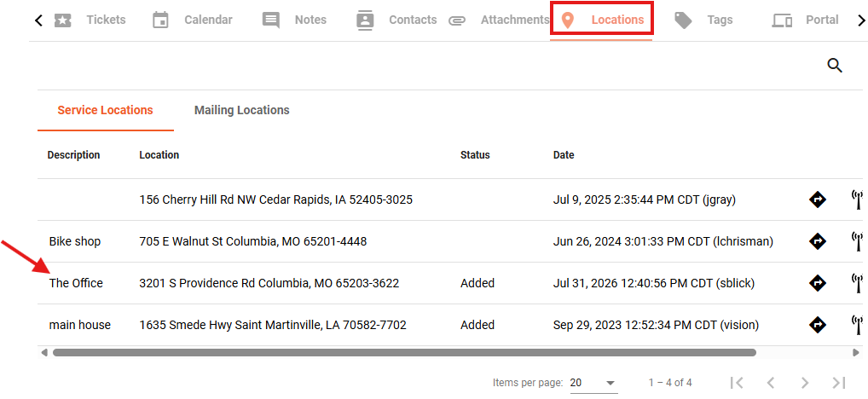Open the Tags tab
Image resolution: width=868 pixels, height=399 pixels.
point(703,20)
